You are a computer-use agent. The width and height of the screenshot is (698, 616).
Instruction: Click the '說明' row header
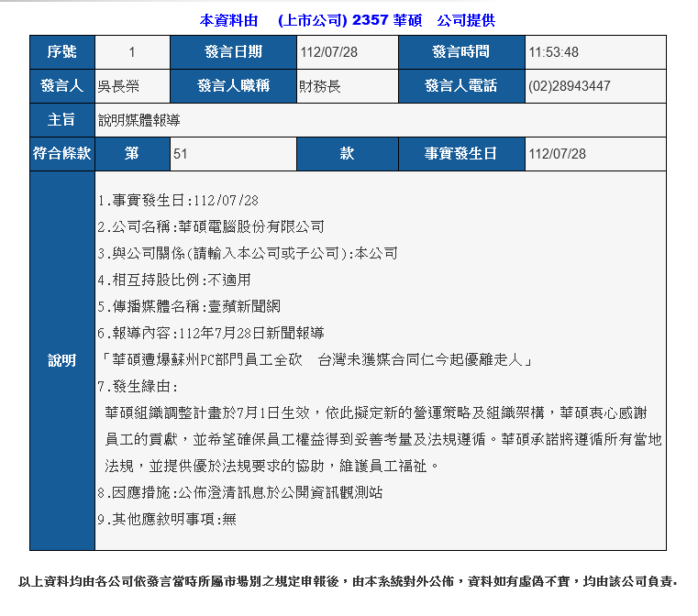click(62, 360)
